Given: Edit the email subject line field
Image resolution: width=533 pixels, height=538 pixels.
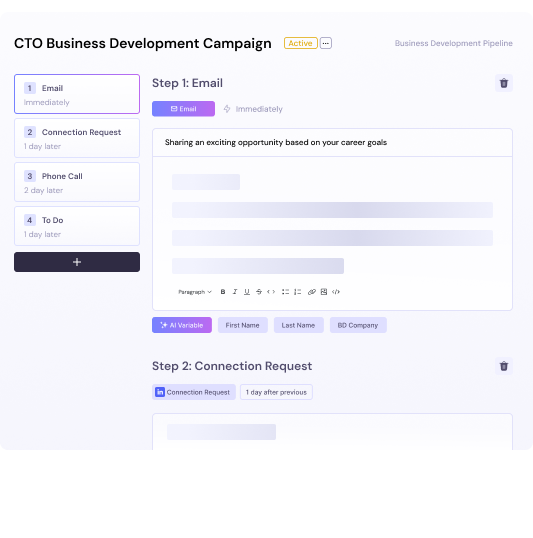Looking at the screenshot, I should pos(332,142).
